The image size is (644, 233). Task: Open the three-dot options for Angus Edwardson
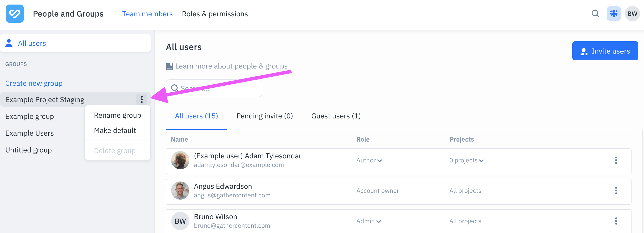click(616, 191)
